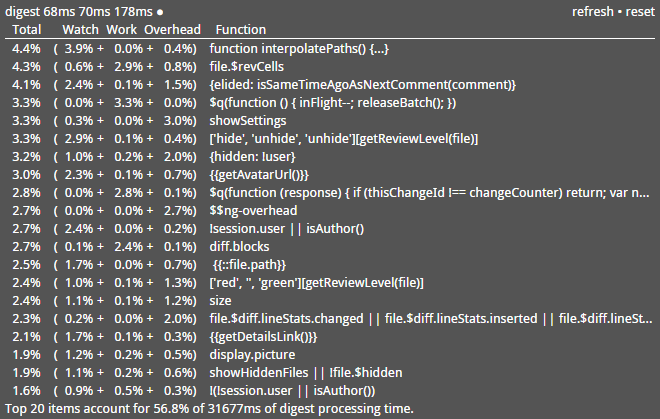Select the Work column header

121,29
